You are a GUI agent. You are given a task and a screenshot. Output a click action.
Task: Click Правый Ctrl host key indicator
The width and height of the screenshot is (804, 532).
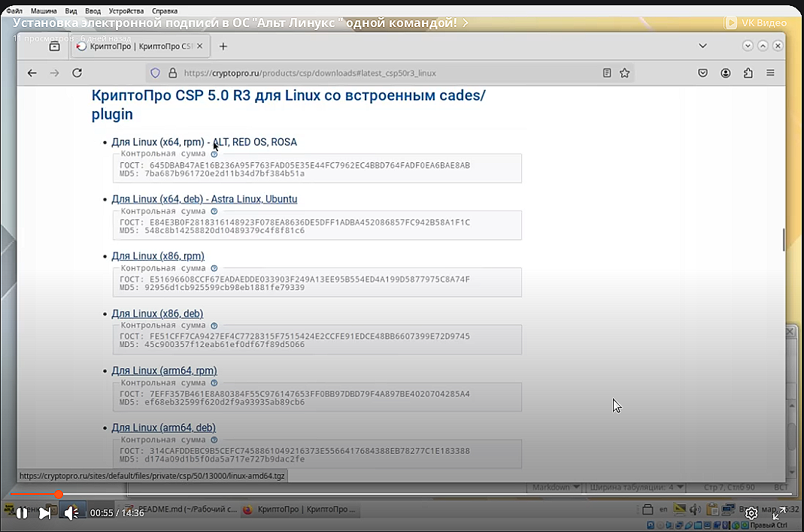768,525
